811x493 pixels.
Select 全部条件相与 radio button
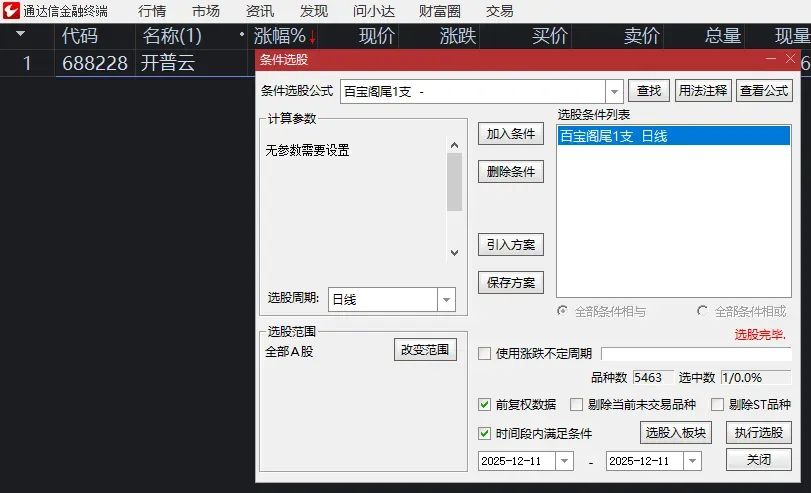562,311
